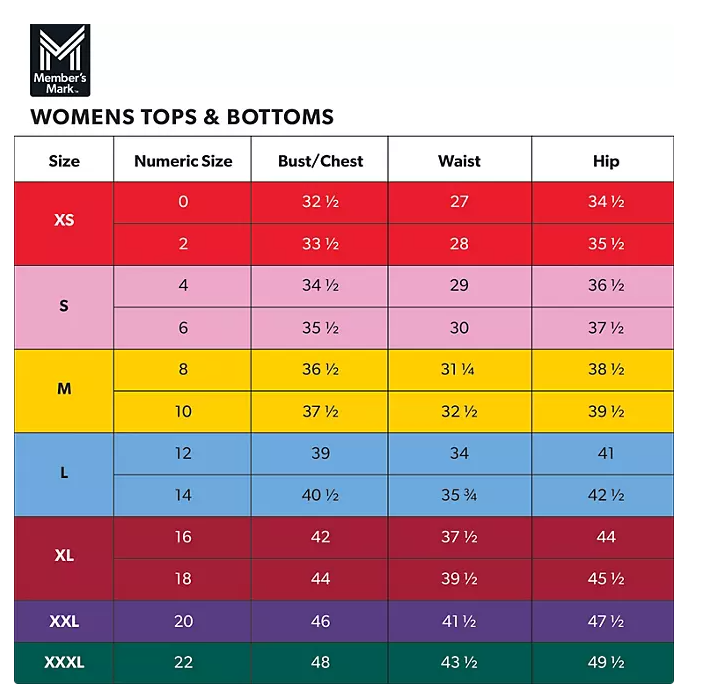
Task: Select the green XXXL size cell
Action: pos(64,662)
